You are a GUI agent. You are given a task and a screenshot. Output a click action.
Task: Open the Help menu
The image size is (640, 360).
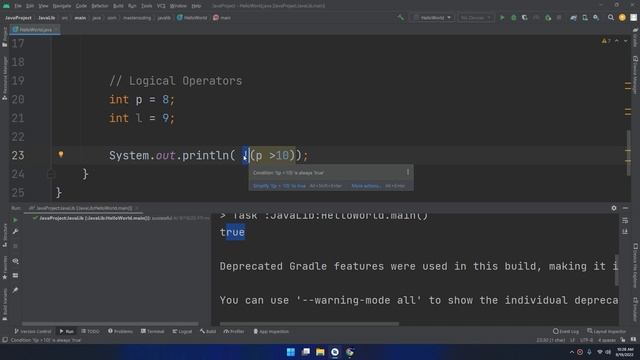[196, 6]
